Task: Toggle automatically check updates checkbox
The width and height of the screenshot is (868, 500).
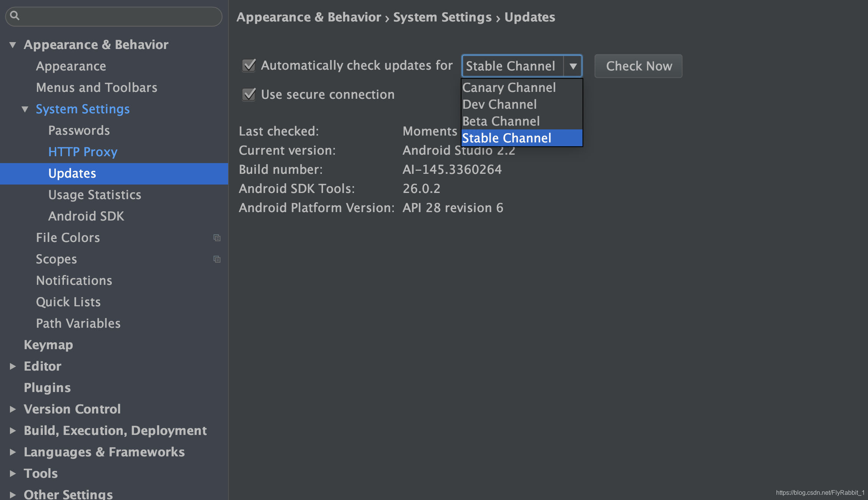Action: (249, 65)
